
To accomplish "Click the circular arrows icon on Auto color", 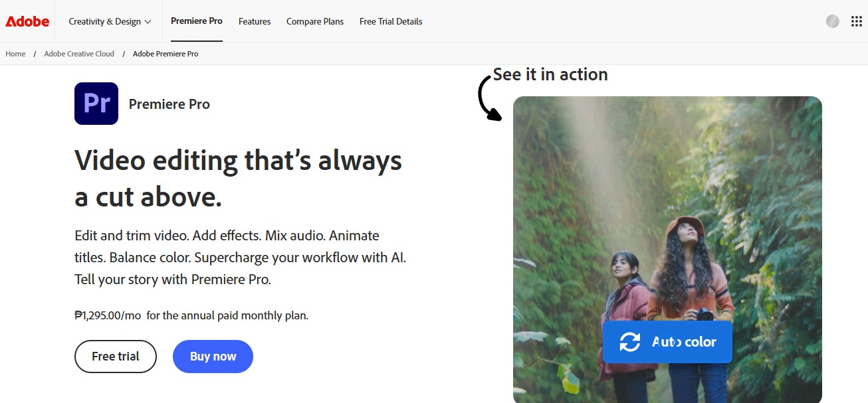I will 629,342.
